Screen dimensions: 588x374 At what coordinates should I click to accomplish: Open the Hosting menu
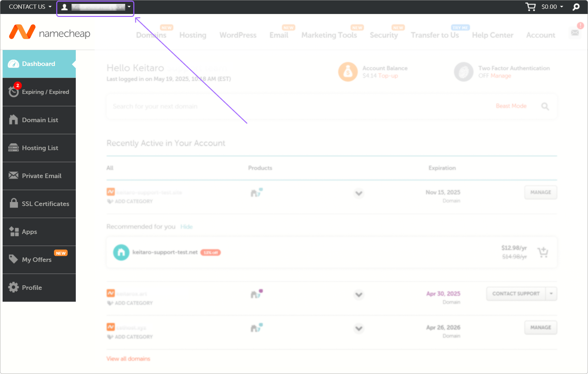pos(193,35)
